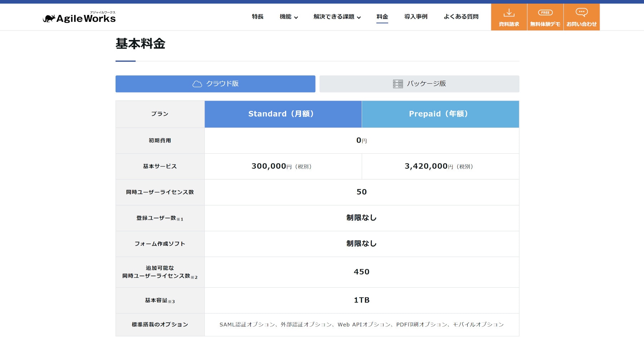The height and width of the screenshot is (341, 644).
Task: Click the FREE badge for 無料体験デモ
Action: pyautogui.click(x=545, y=13)
